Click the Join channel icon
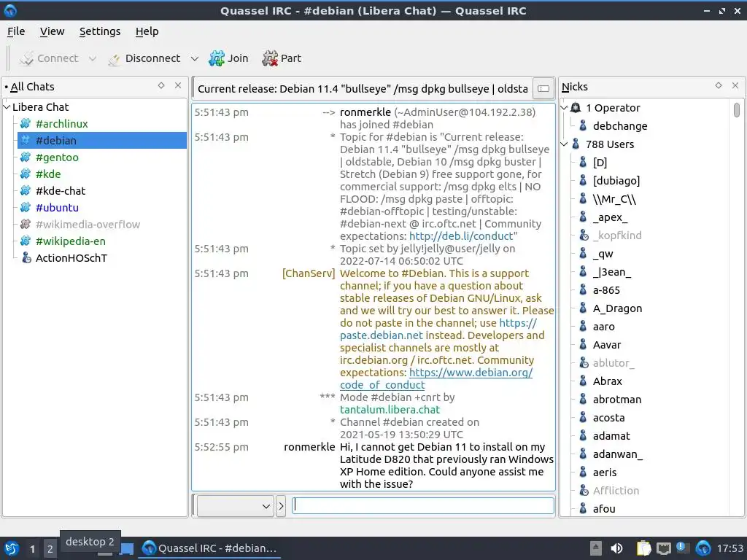 [217, 58]
